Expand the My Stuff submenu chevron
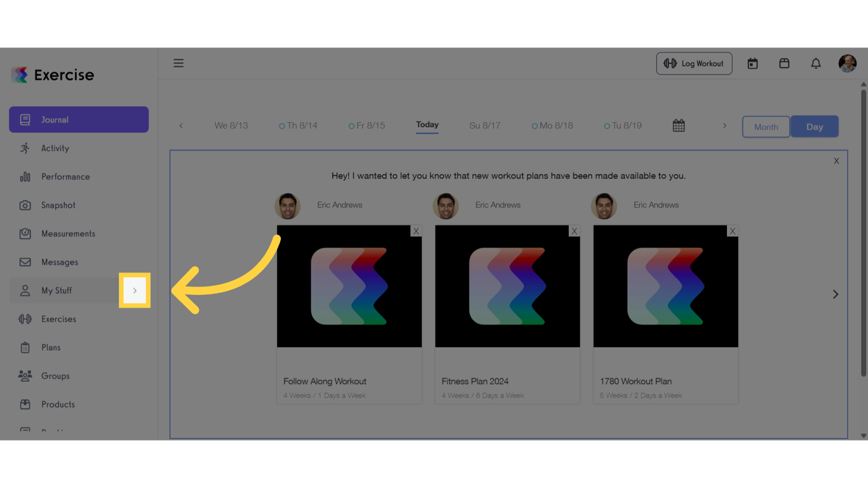 point(134,290)
